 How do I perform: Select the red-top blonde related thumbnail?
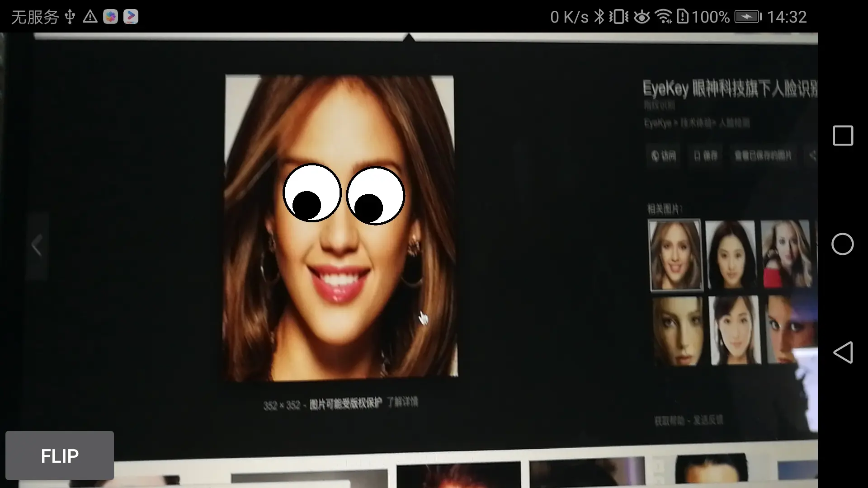coord(786,254)
